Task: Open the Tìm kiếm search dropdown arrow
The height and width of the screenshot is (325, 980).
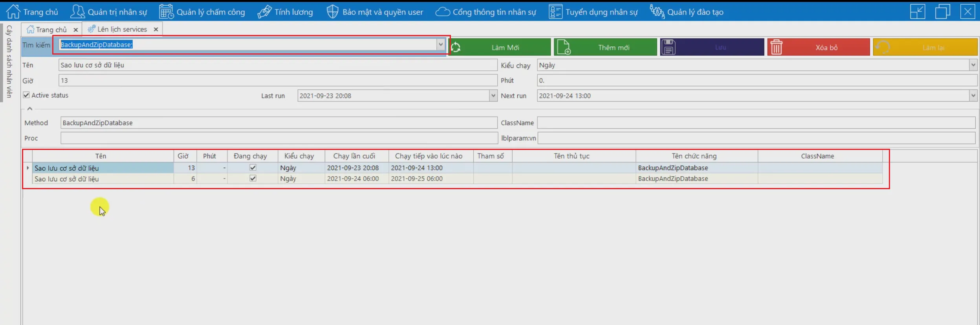Action: 441,44
